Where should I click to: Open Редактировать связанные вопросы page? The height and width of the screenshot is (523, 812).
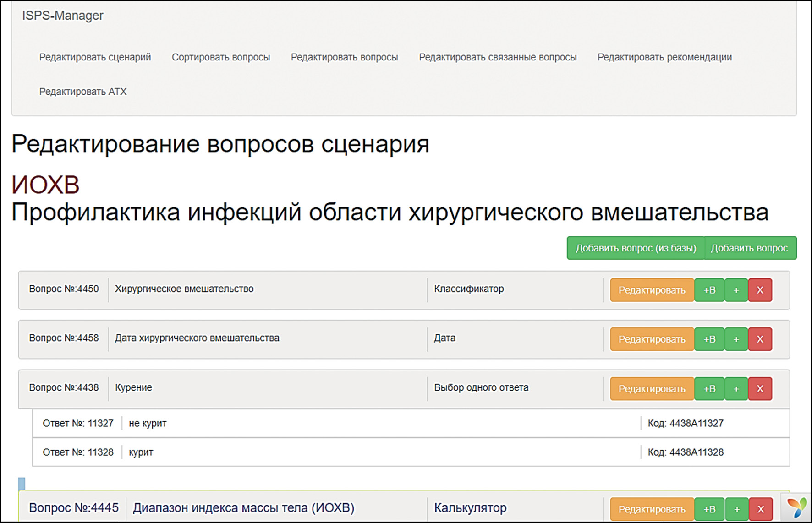497,57
